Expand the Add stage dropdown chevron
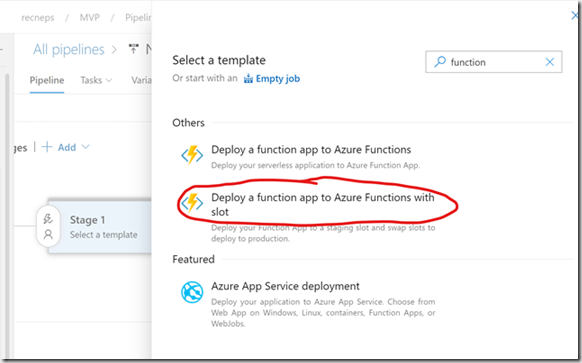 [85, 147]
